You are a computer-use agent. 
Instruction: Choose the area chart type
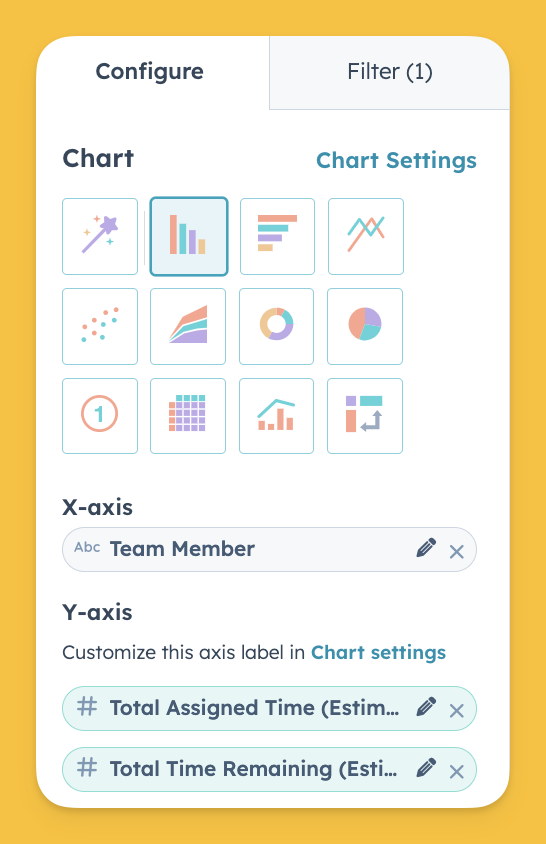pyautogui.click(x=188, y=326)
